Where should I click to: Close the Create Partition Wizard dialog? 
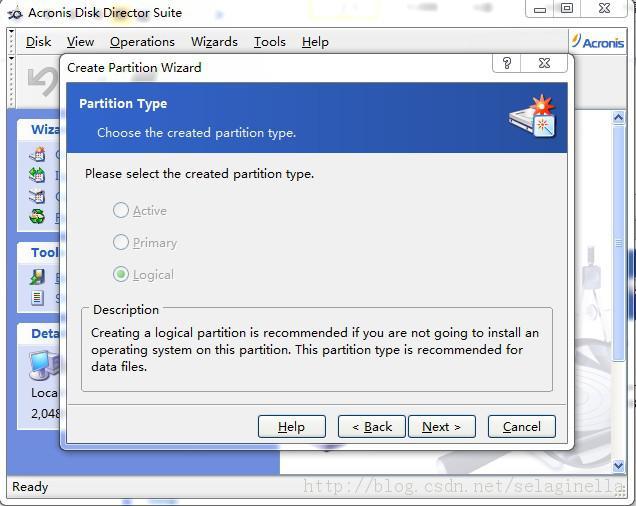[x=544, y=63]
